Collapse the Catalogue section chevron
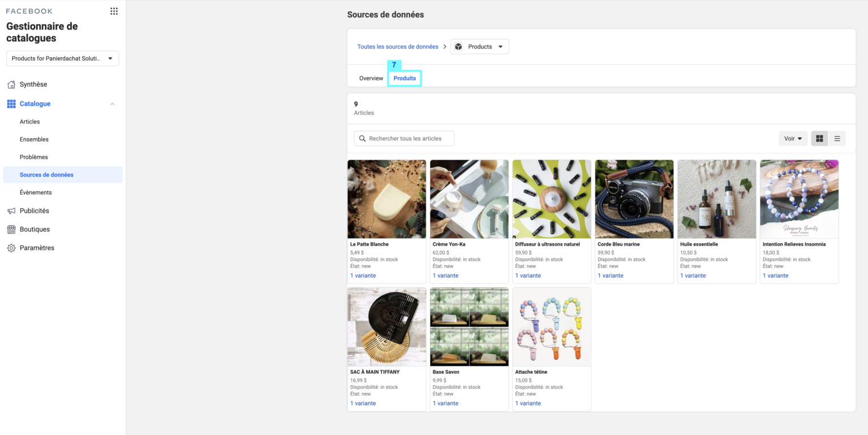868x435 pixels. tap(112, 104)
